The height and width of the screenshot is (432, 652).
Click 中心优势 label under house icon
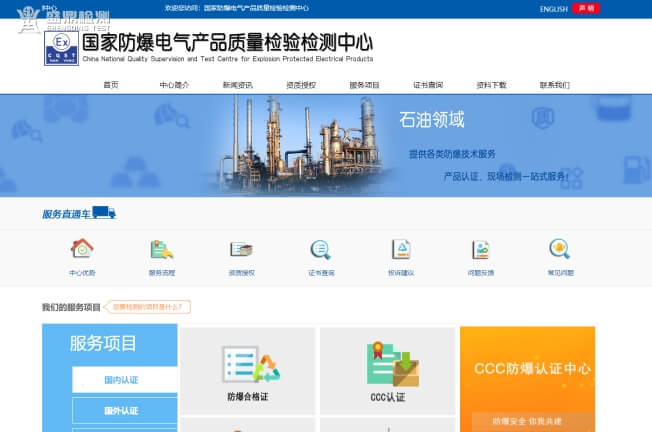click(82, 273)
